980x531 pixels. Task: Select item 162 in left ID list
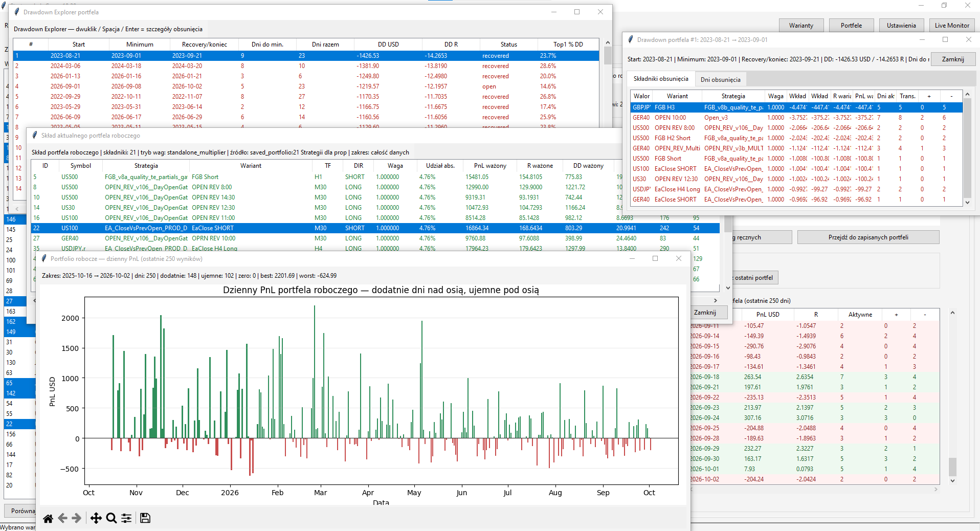19,322
